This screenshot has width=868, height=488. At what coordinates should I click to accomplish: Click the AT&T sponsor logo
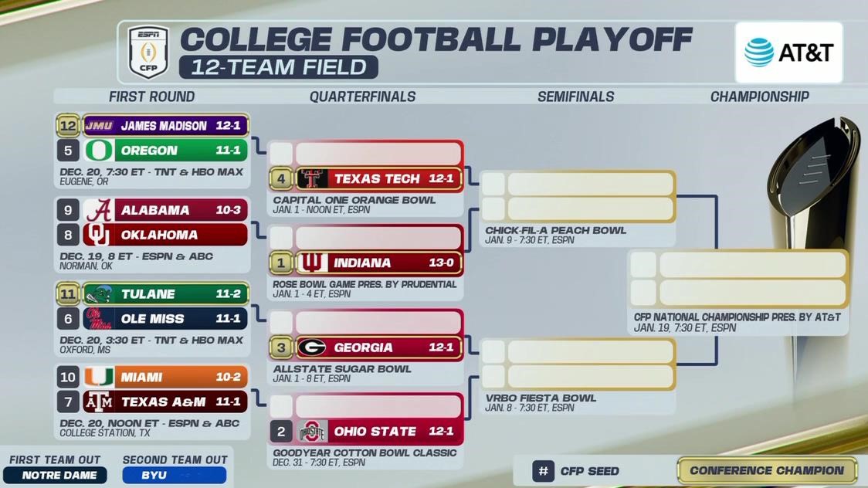788,52
